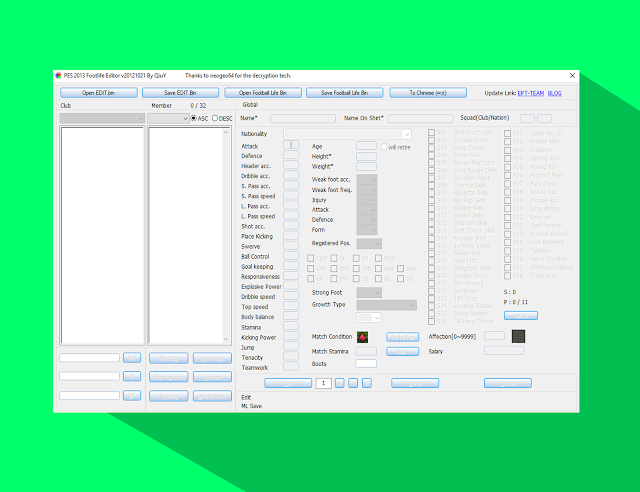Enable S26 GK Long Throw checkbox

431,321
